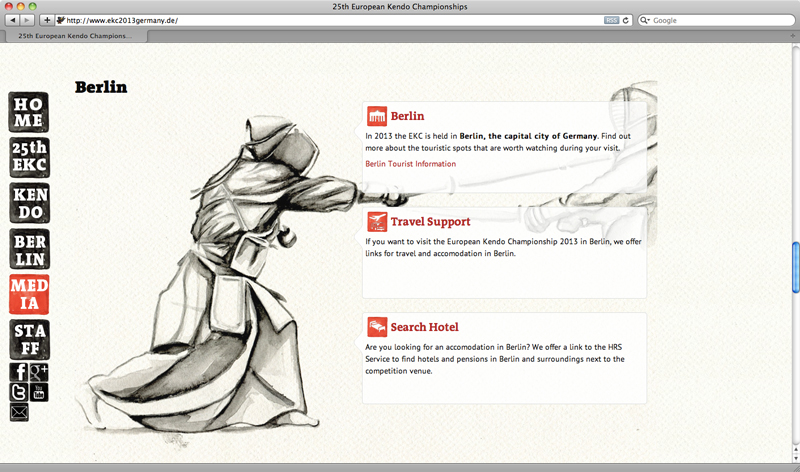The height and width of the screenshot is (472, 800).
Task: Open the Google Plus icon
Action: (x=39, y=372)
